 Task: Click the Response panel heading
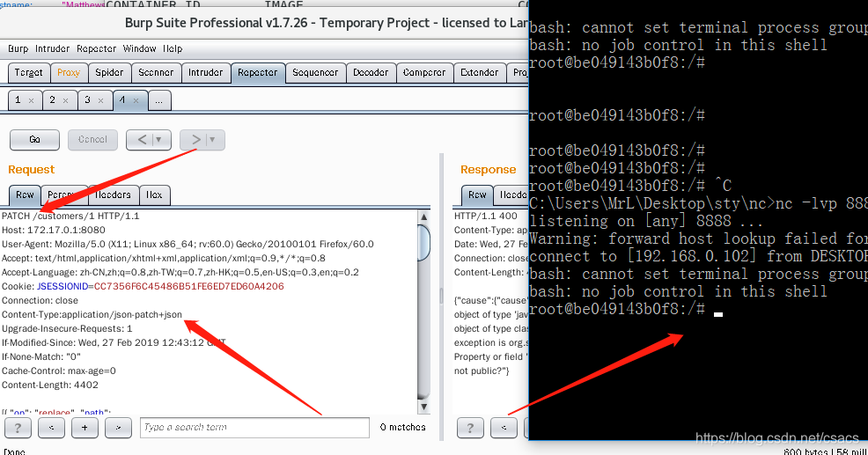point(489,169)
